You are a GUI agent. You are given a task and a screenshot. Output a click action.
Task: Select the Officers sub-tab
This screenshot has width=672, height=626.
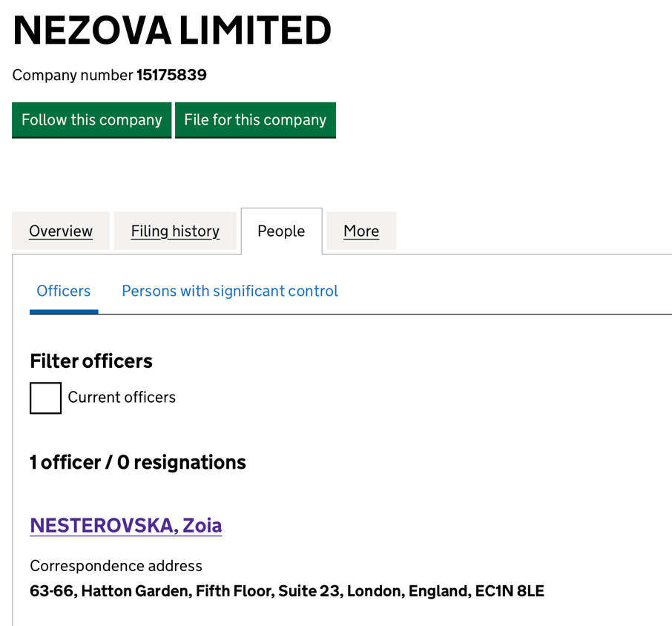point(64,291)
